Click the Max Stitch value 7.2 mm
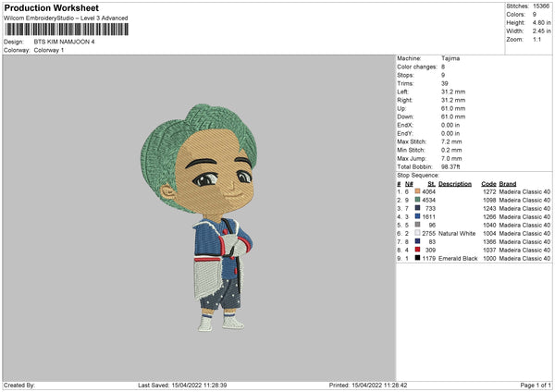Image resolution: width=555 pixels, height=392 pixels. point(451,141)
